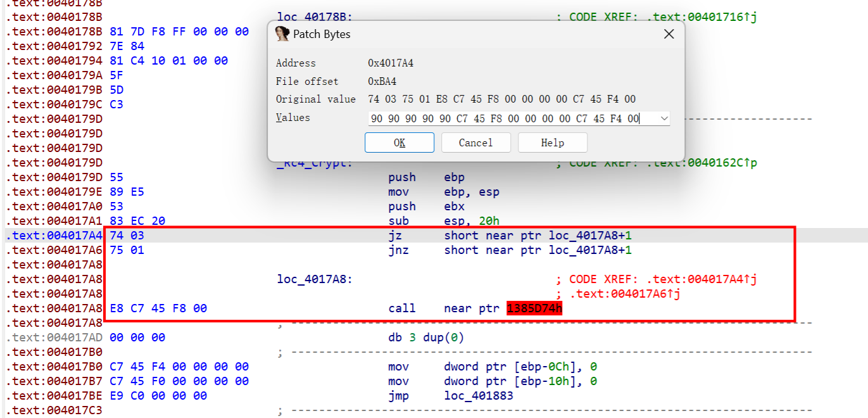Confirm the patch with OK
This screenshot has width=868, height=418.
point(399,142)
